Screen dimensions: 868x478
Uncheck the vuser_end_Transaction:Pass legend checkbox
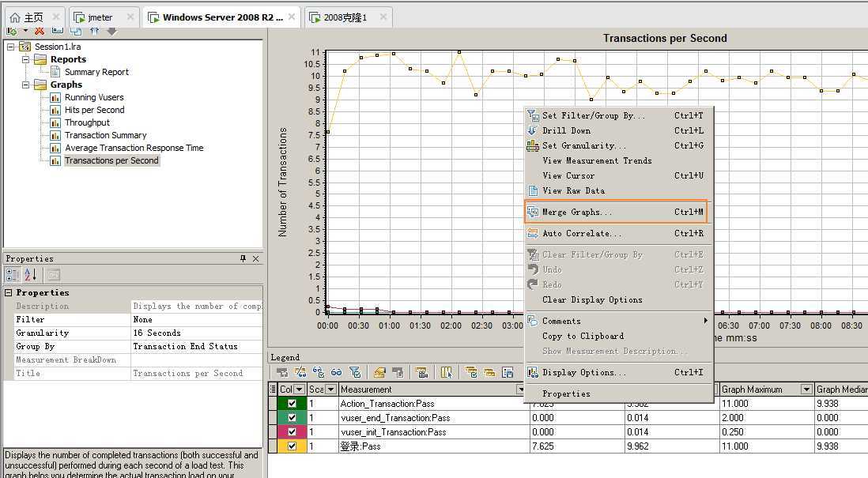pos(292,418)
